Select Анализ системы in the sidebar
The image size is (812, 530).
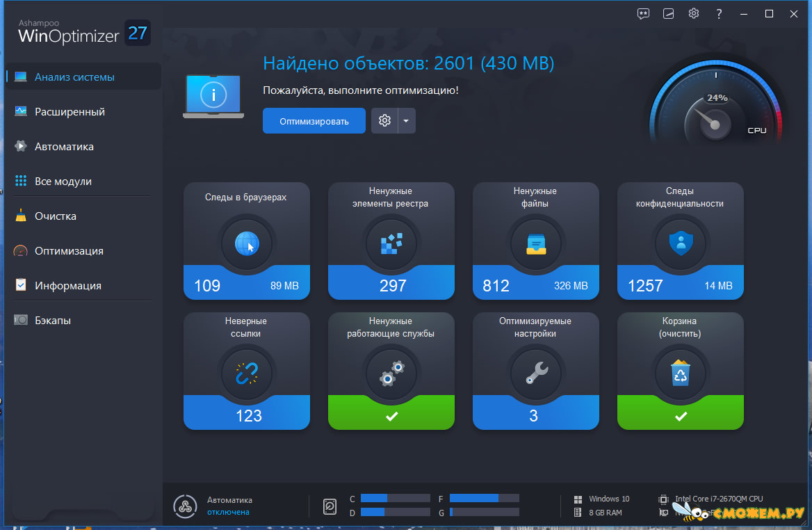83,77
